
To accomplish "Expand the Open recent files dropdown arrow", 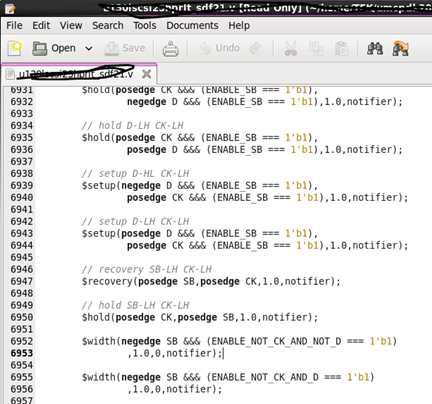I will (x=89, y=49).
